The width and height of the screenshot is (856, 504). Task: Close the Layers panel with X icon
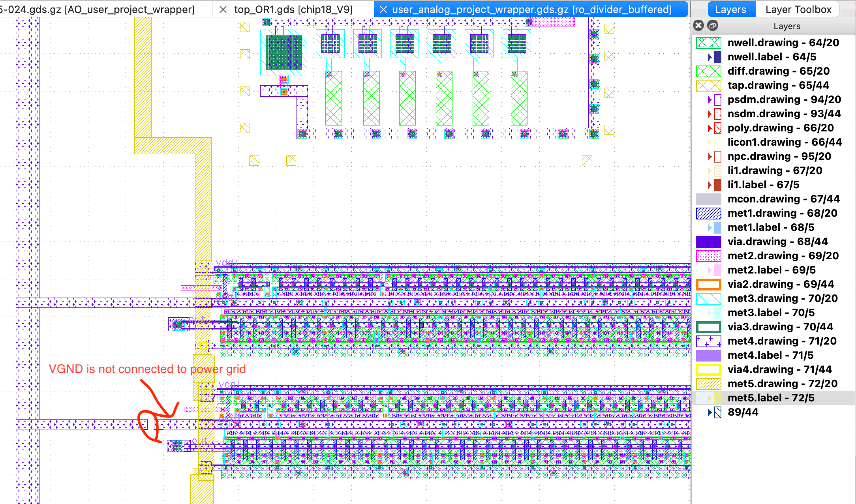[x=698, y=26]
